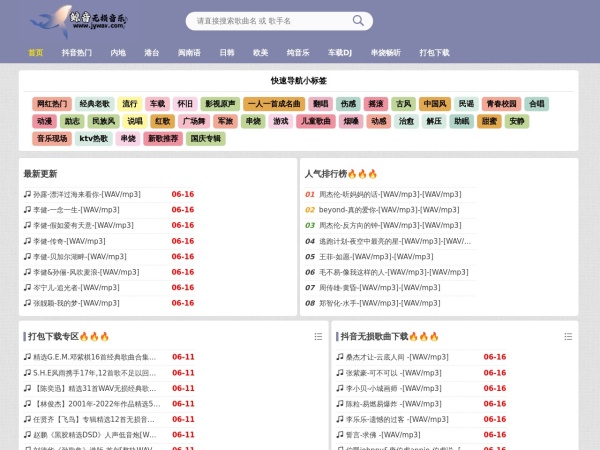Click music note icon beside 李健-传奇
Image resolution: width=600 pixels, height=450 pixels.
(28, 241)
